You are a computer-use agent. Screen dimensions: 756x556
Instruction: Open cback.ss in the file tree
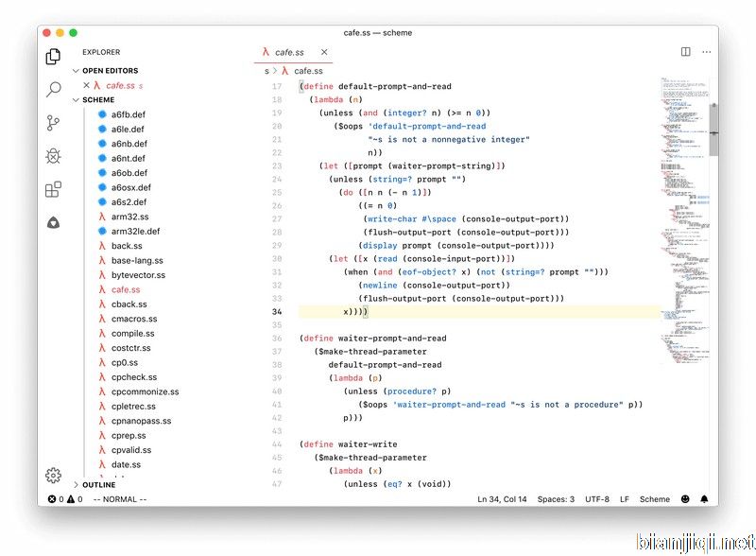click(129, 304)
